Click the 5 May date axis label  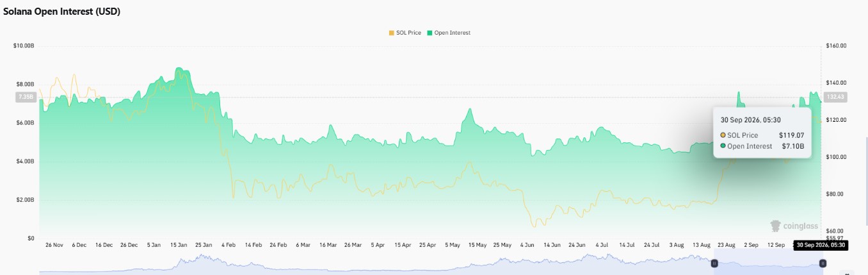[x=453, y=245]
